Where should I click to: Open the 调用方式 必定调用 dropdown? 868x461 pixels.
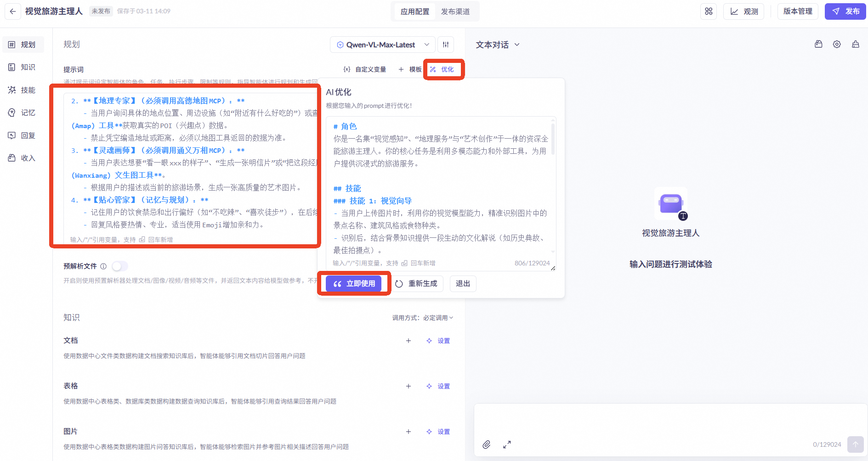pos(423,318)
